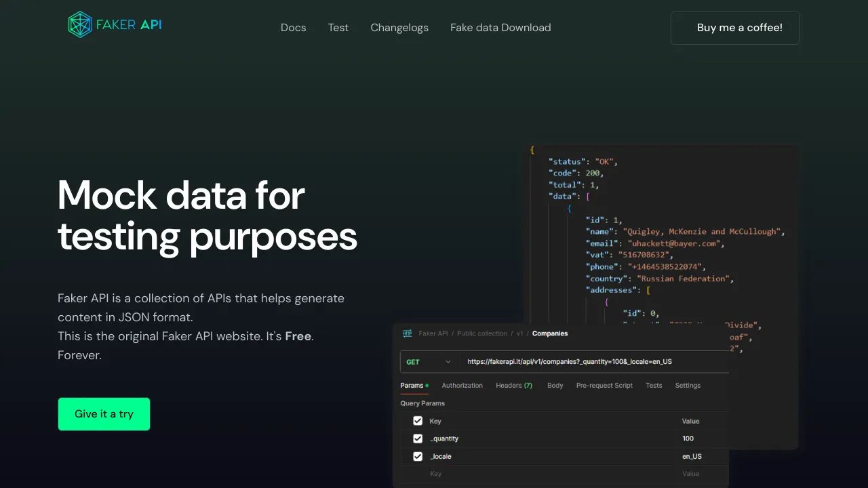
Task: Click the Public collection breadcrumb
Action: [482, 333]
